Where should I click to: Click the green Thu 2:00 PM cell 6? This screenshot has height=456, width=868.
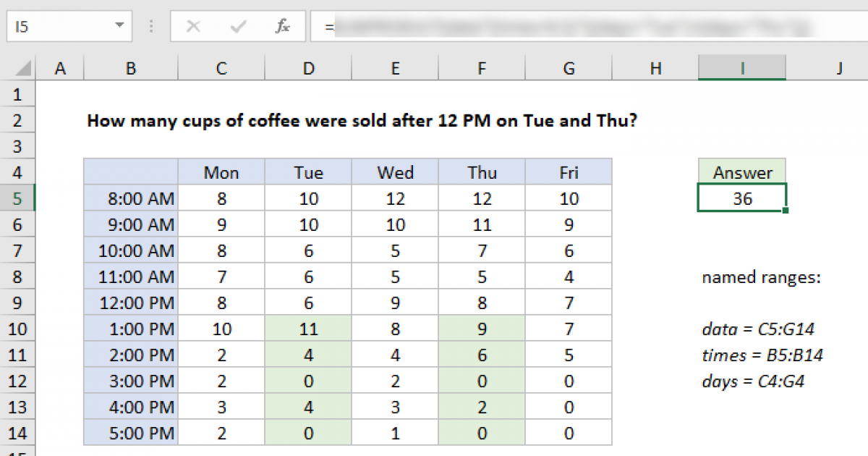point(482,355)
